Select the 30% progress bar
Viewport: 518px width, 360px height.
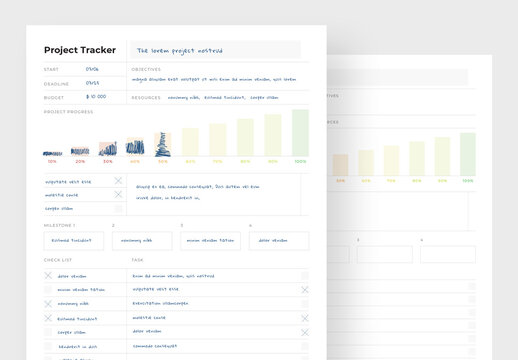point(108,149)
